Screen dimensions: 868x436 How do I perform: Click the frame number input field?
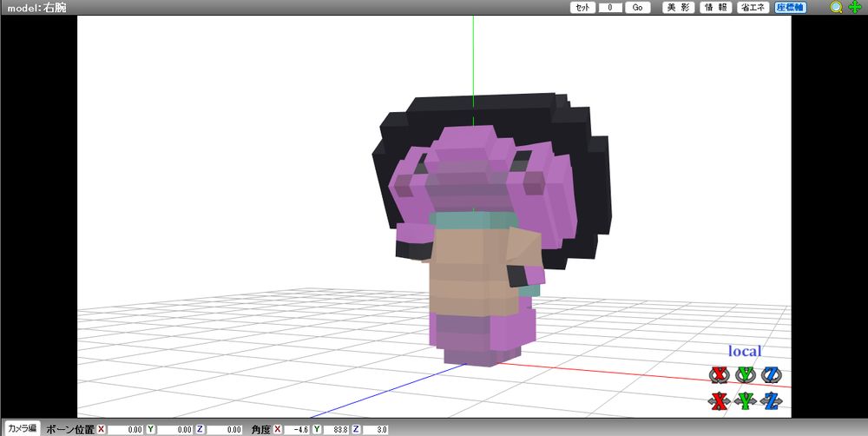(x=610, y=8)
